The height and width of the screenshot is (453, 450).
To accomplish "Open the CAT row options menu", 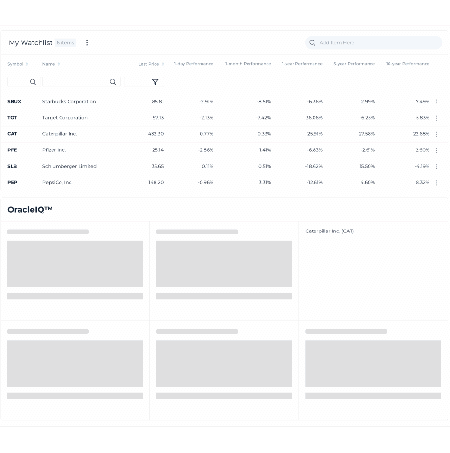I will (436, 134).
